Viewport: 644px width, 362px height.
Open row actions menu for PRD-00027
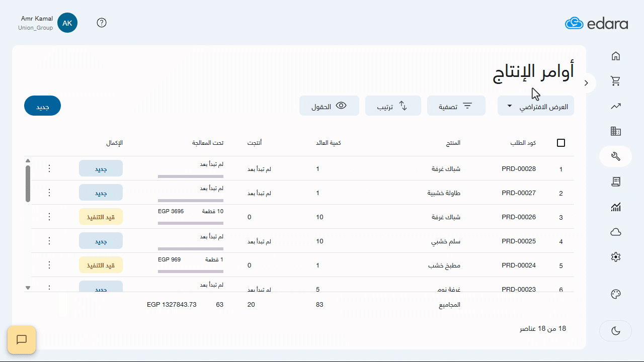click(49, 193)
